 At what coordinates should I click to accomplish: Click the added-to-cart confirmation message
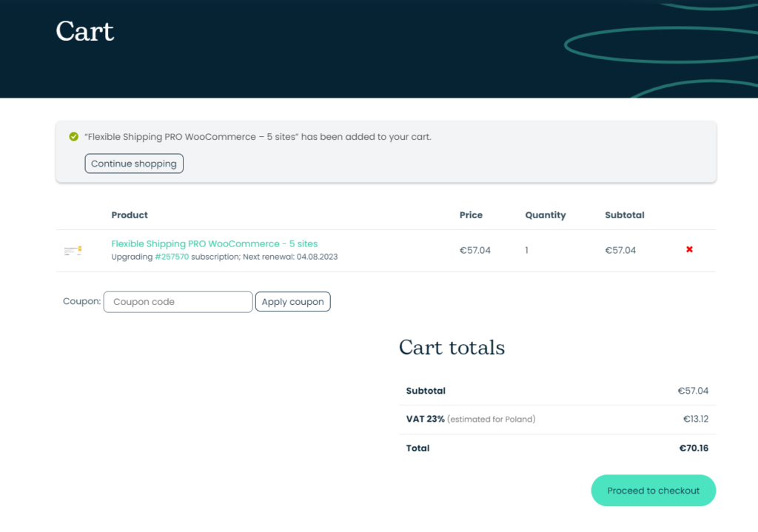pyautogui.click(x=258, y=137)
